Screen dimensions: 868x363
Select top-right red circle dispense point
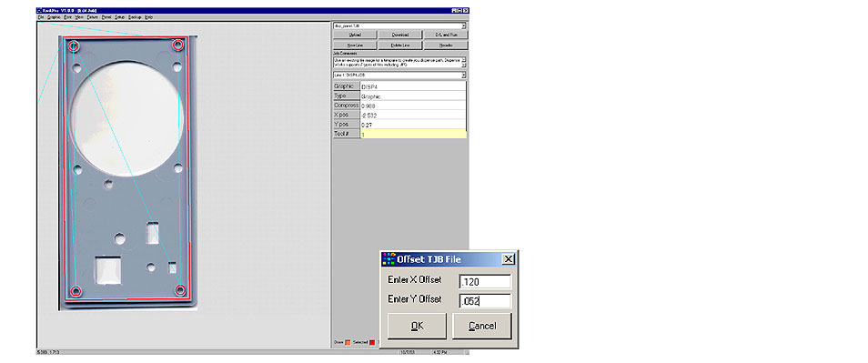click(177, 45)
